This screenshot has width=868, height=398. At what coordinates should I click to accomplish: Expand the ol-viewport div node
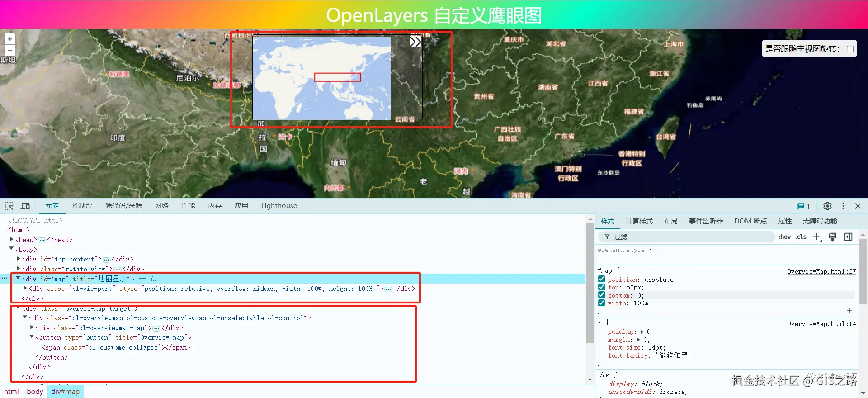point(25,288)
